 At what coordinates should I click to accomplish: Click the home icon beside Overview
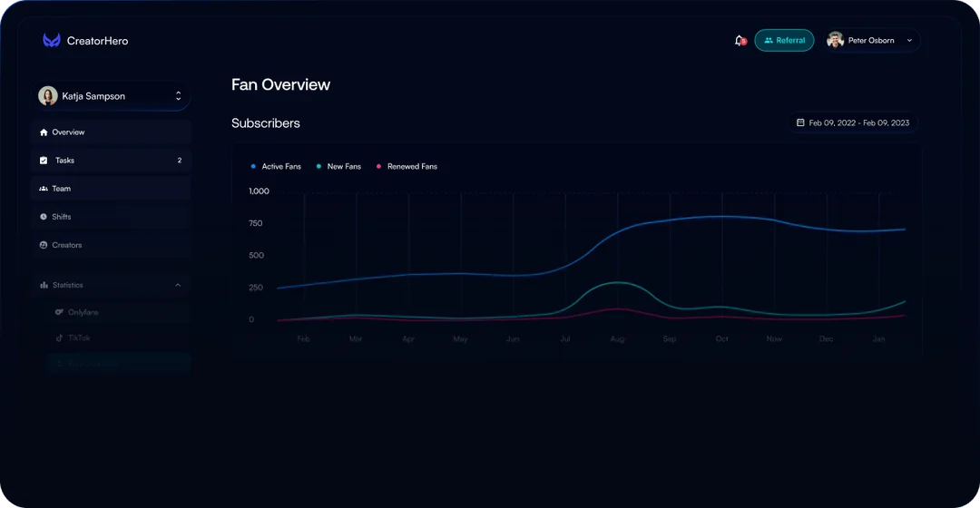click(44, 132)
